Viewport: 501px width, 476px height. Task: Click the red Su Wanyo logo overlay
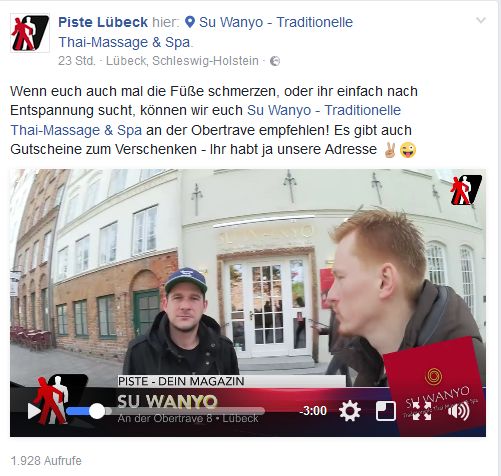433,385
